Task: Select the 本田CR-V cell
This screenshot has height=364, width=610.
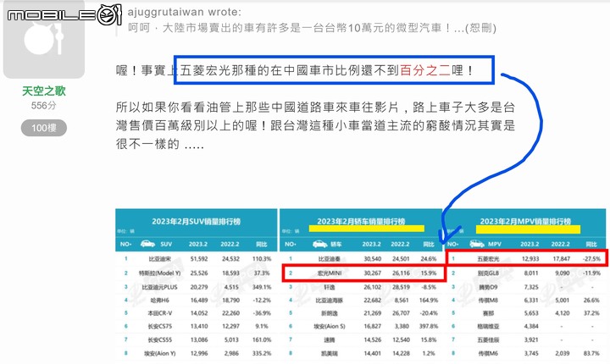Action: click(160, 313)
